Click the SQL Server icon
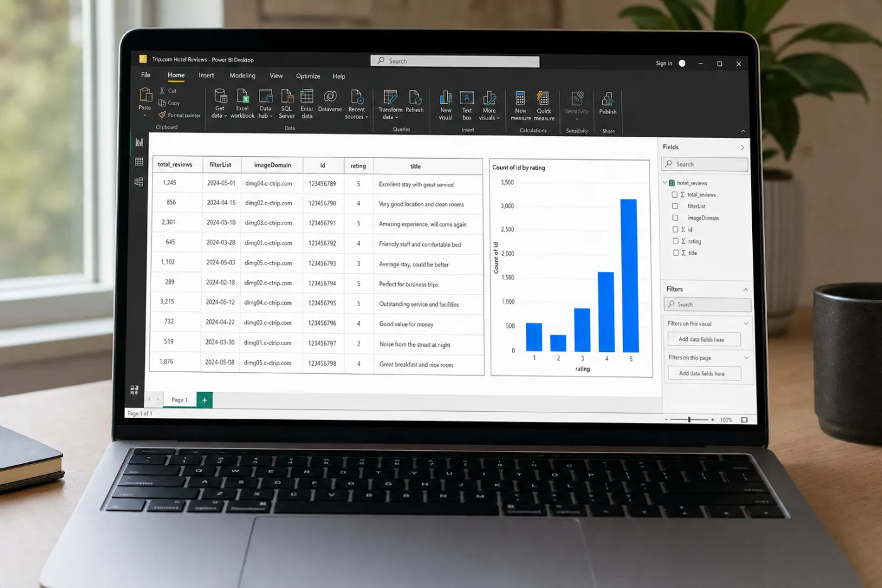 (x=287, y=96)
